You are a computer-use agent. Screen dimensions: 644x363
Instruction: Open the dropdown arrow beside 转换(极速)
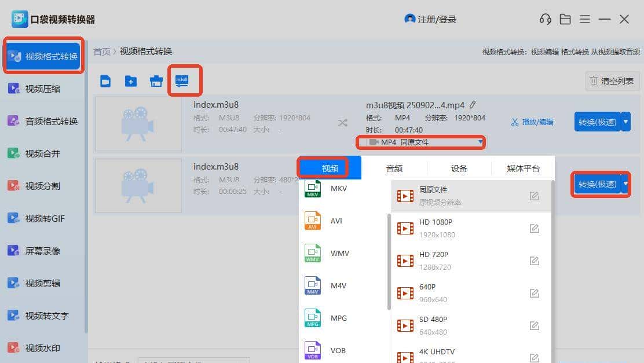(x=626, y=184)
